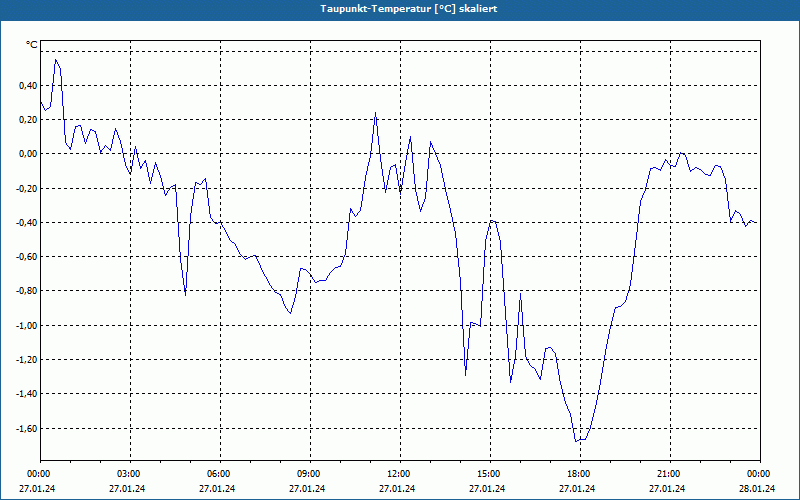Click the -0,60 y-axis label
The width and height of the screenshot is (800, 500).
coord(27,257)
